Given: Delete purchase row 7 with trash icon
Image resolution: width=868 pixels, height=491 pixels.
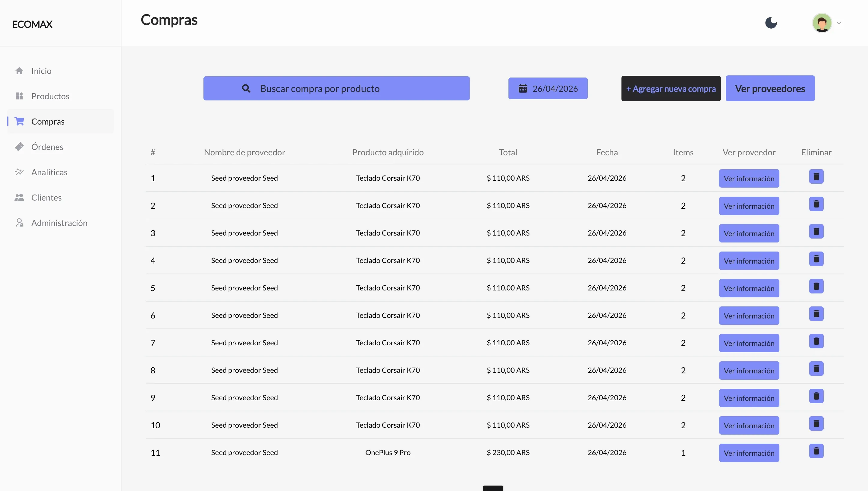Looking at the screenshot, I should (816, 341).
